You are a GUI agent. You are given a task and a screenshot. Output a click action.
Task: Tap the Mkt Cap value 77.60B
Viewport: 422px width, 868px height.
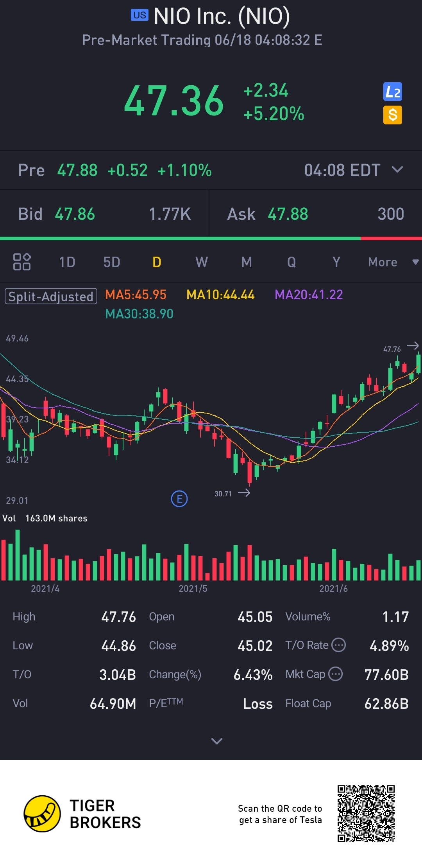pyautogui.click(x=386, y=675)
